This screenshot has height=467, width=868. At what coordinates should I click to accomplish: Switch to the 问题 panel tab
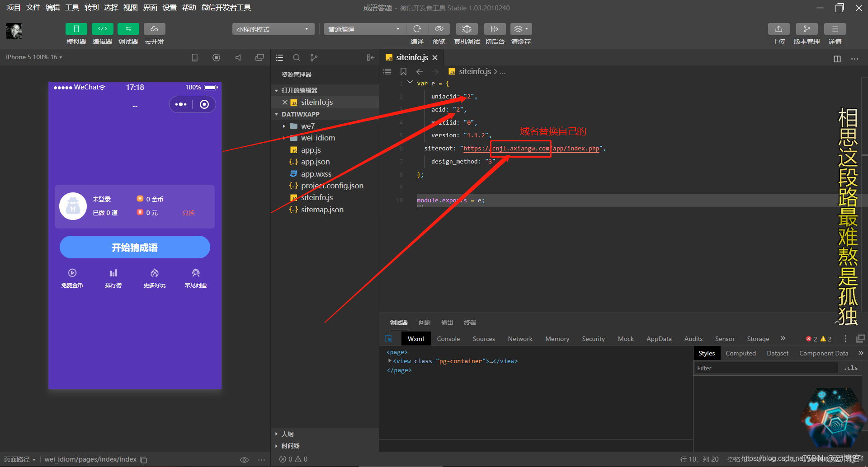pos(425,322)
